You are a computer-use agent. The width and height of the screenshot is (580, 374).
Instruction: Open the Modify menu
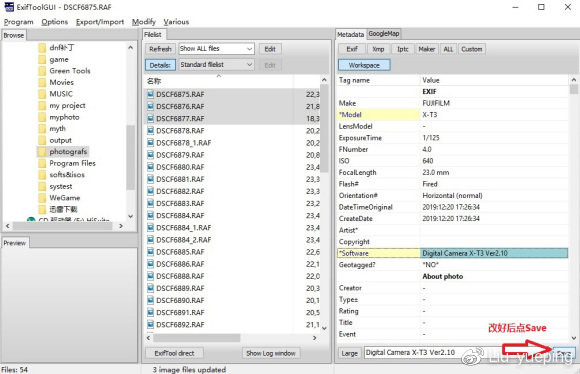[x=144, y=22]
